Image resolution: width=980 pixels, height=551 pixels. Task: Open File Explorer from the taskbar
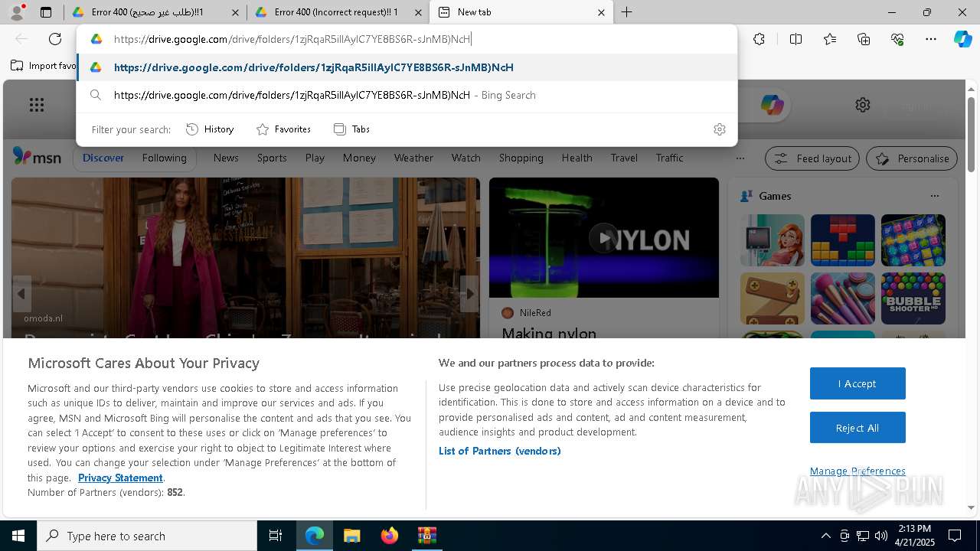[351, 536]
